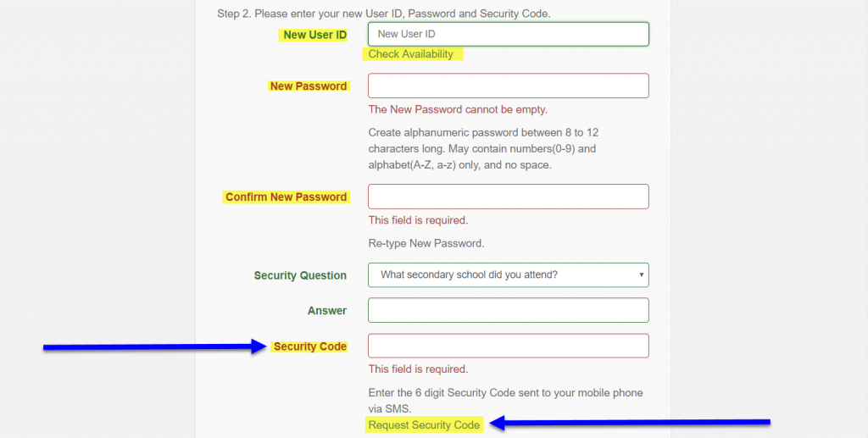Check Availability of the user ID
This screenshot has height=438, width=868.
[411, 54]
